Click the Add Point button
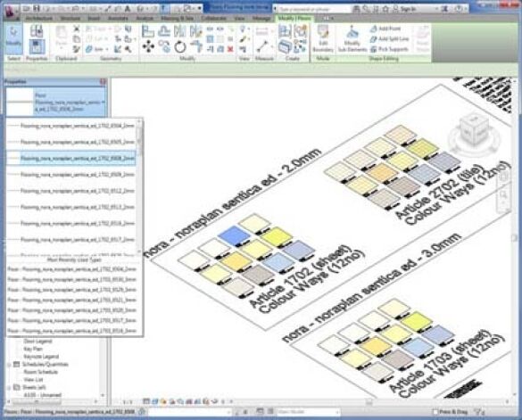Image resolution: width=522 pixels, height=420 pixels. (385, 29)
